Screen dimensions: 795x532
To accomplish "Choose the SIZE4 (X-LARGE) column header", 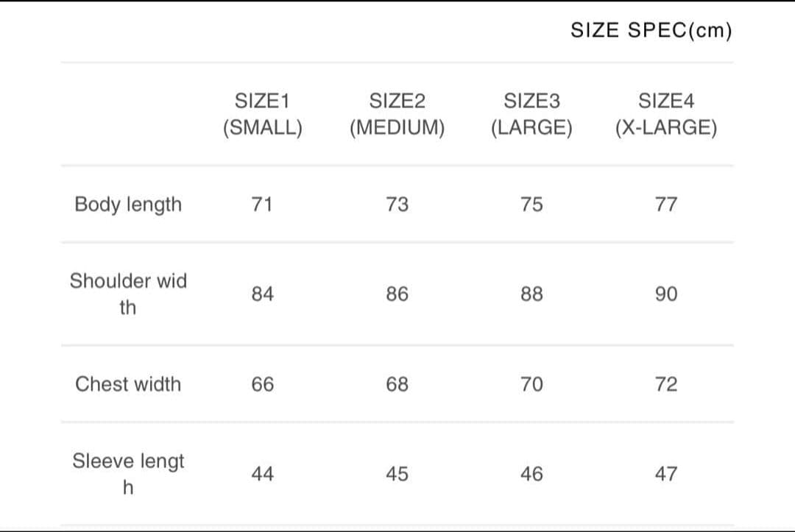I will 665,114.
